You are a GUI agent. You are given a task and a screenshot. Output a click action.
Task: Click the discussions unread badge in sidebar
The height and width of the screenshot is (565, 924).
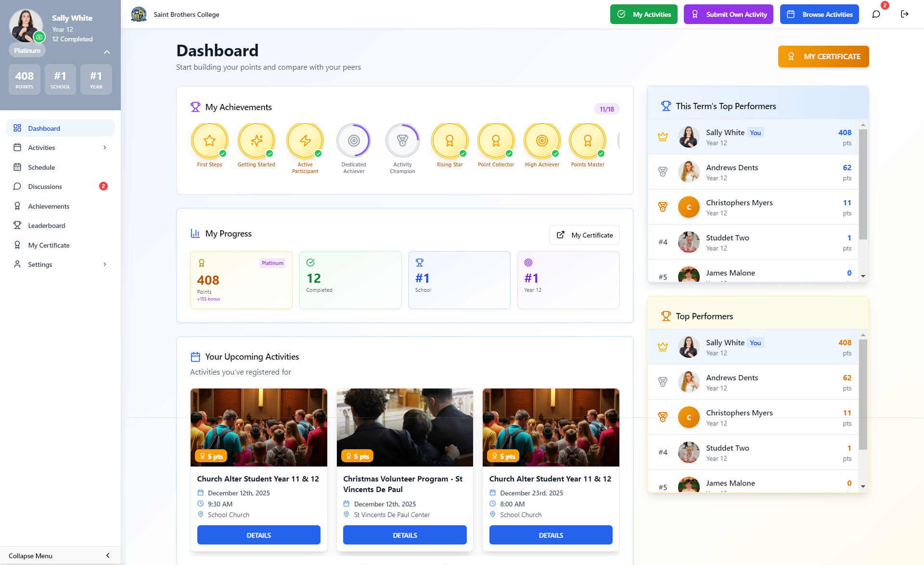(103, 186)
